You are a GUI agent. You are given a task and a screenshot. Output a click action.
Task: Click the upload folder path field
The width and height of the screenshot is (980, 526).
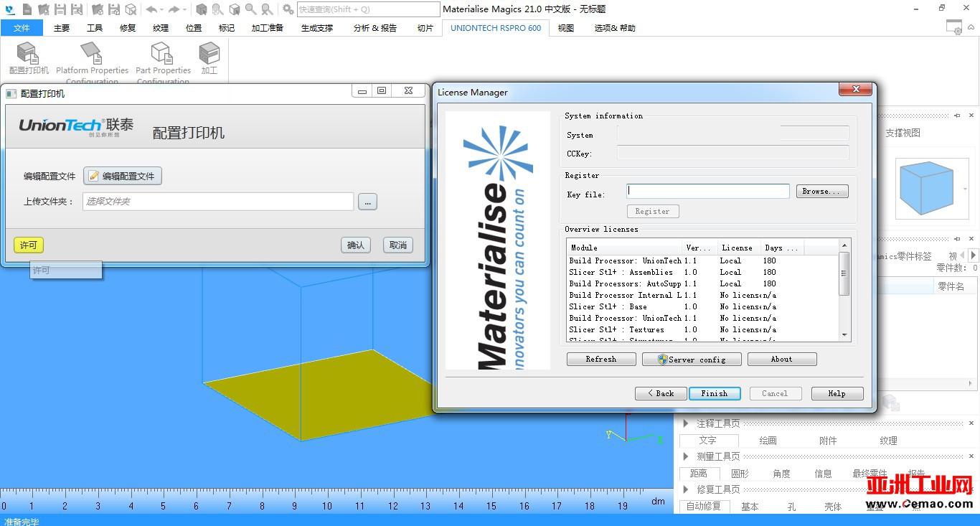point(218,202)
